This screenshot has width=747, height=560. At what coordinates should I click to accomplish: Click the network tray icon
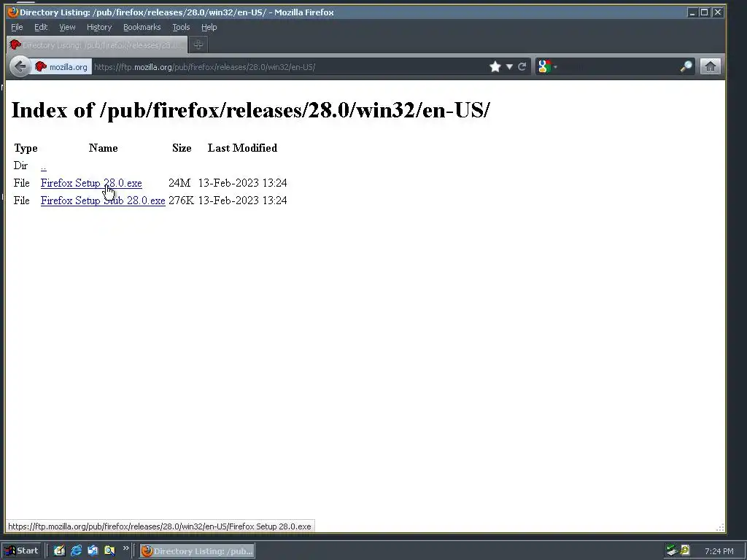[x=672, y=551]
